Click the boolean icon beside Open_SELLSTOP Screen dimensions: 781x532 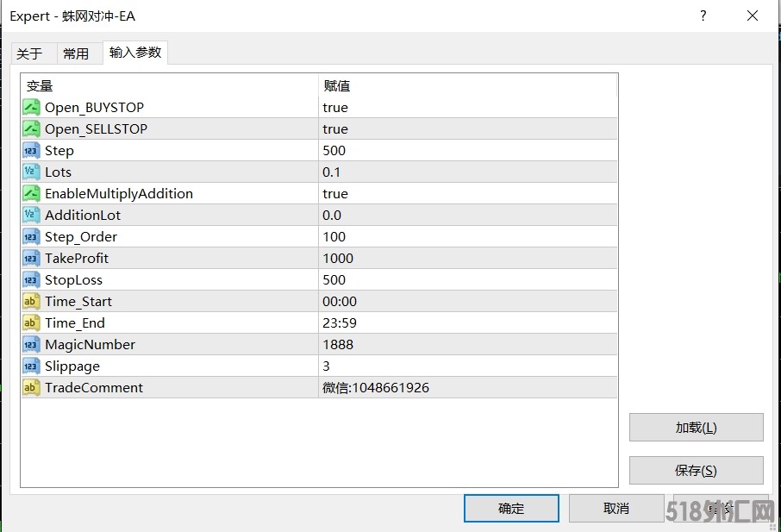31,129
